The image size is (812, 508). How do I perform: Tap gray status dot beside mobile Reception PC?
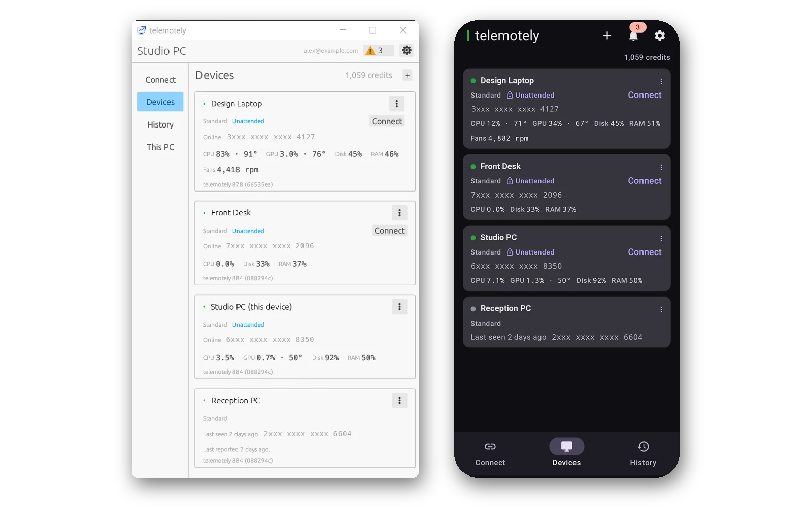click(473, 309)
